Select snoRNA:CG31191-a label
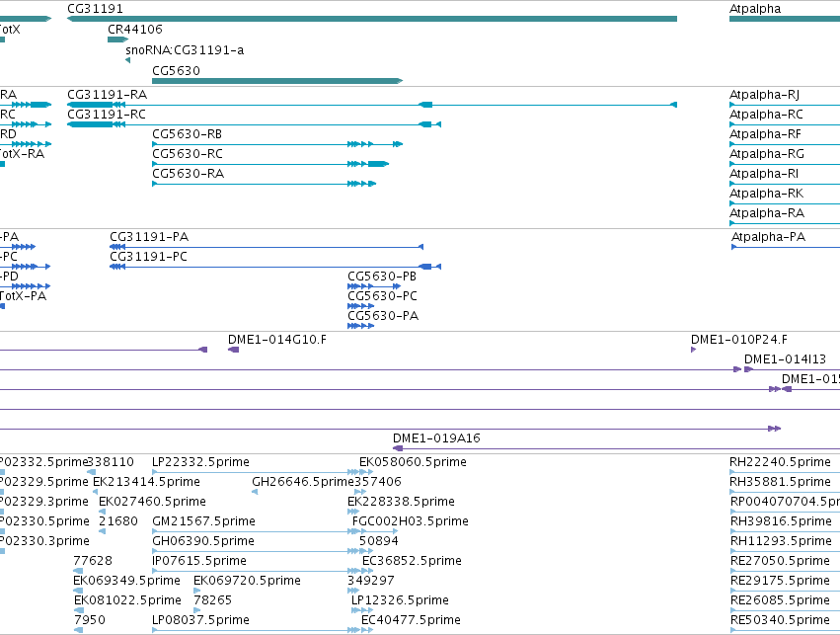 (x=185, y=50)
